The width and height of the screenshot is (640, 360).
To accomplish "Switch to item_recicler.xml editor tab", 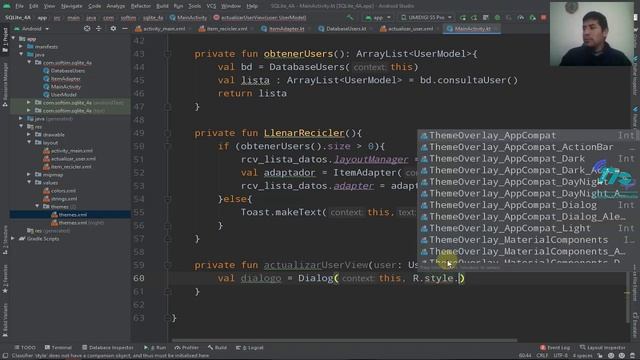I will click(x=223, y=29).
